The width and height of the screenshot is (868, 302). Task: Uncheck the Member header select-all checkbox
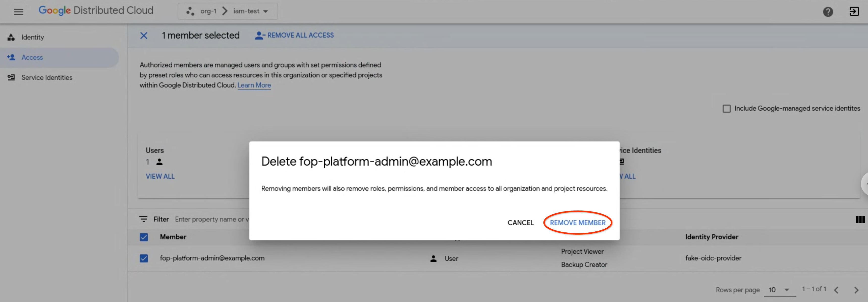pyautogui.click(x=144, y=237)
